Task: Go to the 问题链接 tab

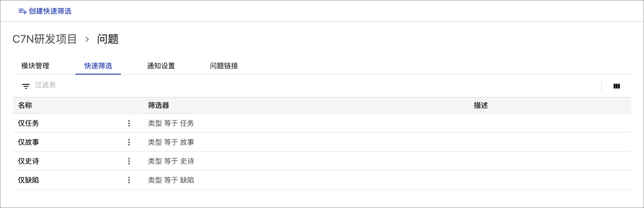Action: pos(224,66)
